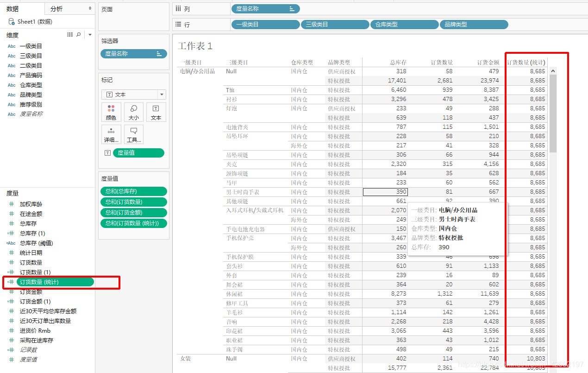Select the 品牌类型 pill on the rows shelf

tap(474, 25)
